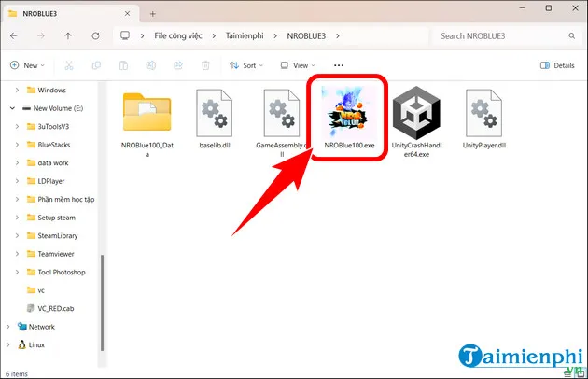Viewport: 588px width, 379px height.
Task: Click the Taimienphi breadcrumb path segment
Action: point(245,35)
